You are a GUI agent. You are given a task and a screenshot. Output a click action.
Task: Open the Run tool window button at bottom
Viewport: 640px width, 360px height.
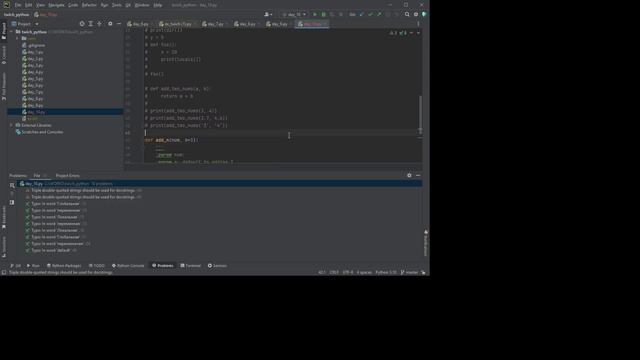coord(33,266)
